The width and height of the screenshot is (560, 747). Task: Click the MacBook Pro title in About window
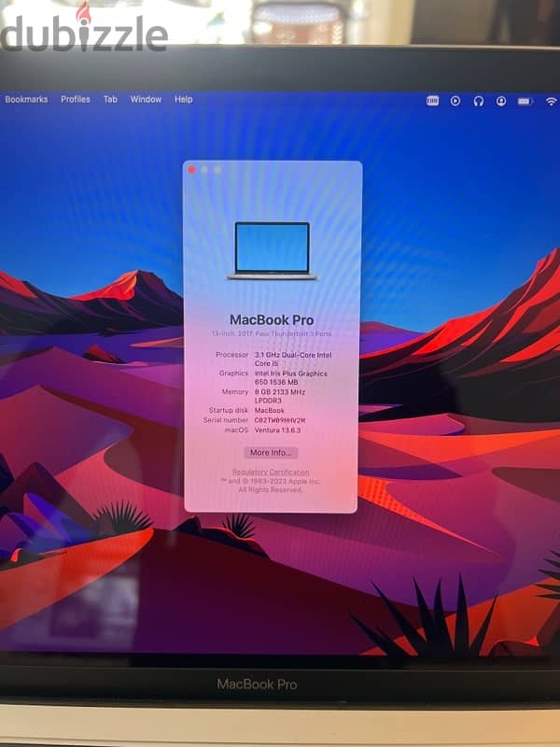click(x=272, y=320)
